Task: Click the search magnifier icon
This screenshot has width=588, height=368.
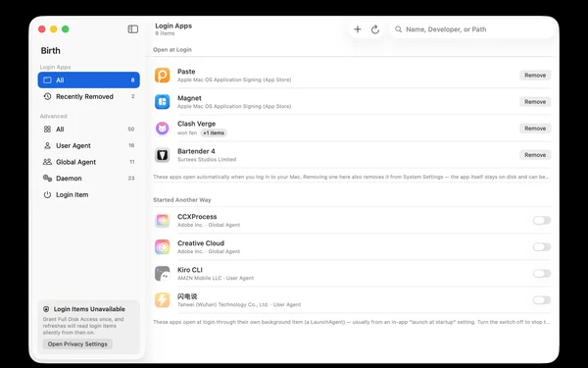Action: 398,29
